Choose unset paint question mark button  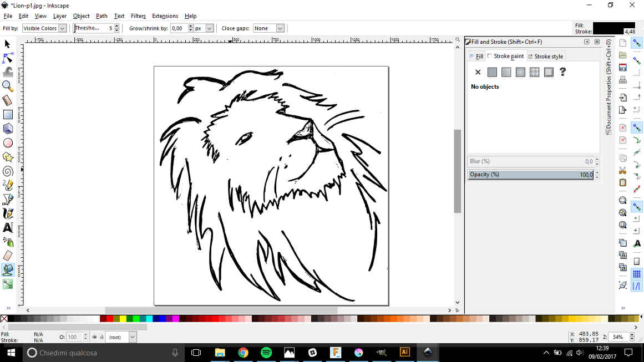click(562, 72)
